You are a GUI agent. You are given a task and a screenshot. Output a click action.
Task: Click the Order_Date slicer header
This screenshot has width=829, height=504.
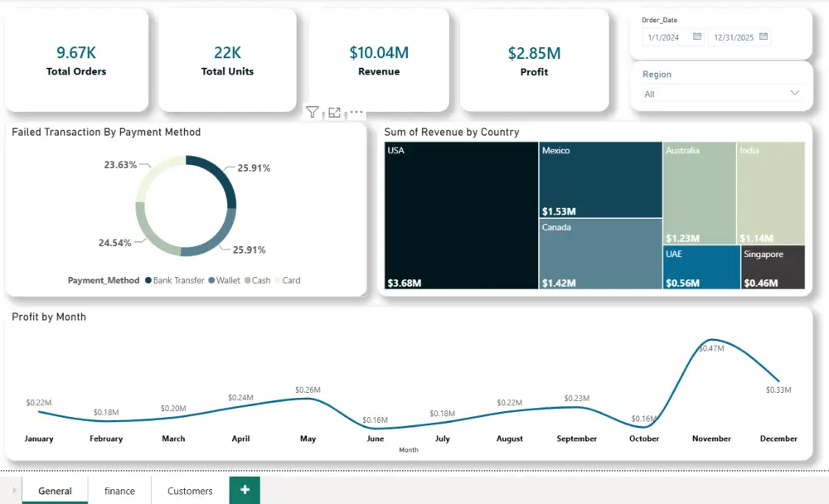(659, 20)
